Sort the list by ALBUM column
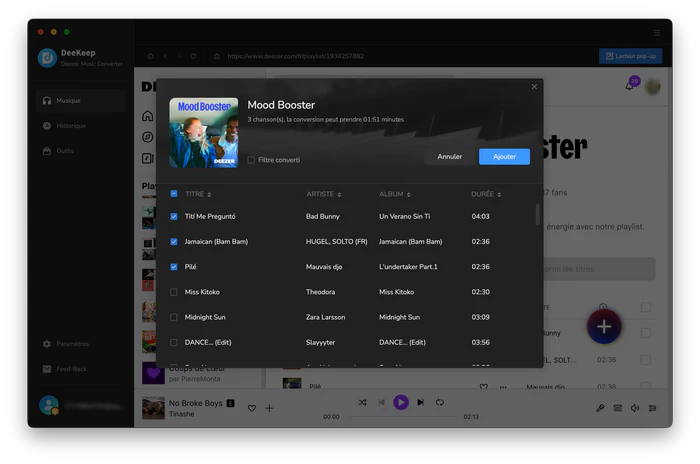The height and width of the screenshot is (464, 700). (x=395, y=194)
